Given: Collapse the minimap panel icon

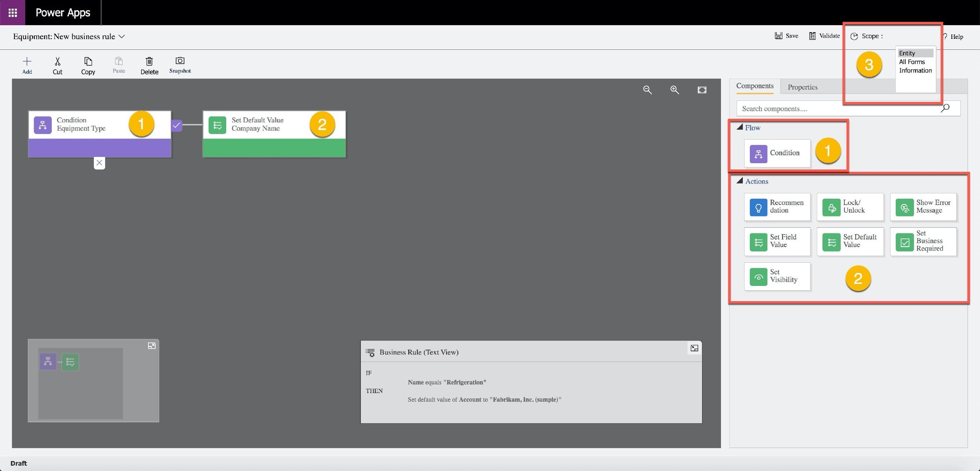Looking at the screenshot, I should pos(152,346).
